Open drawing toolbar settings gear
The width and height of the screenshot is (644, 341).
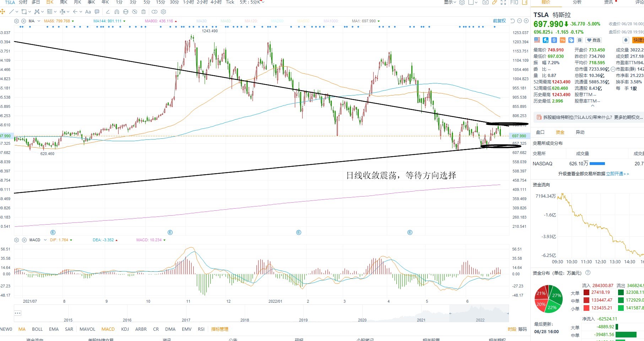point(163,12)
